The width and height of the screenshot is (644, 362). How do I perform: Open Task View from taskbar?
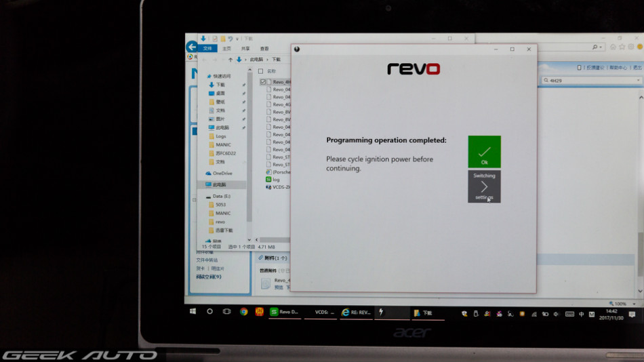[226, 311]
